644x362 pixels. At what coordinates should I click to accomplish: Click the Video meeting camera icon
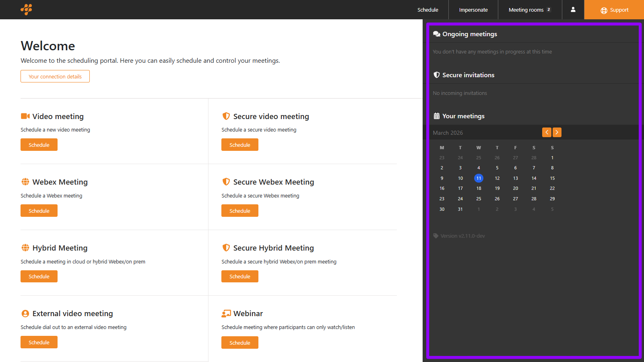25,116
